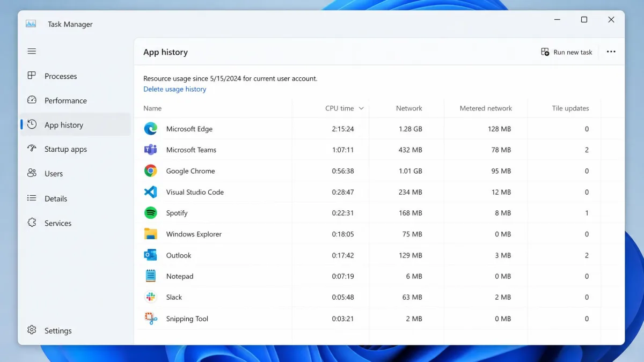Sort by the CPU time header

click(x=339, y=108)
